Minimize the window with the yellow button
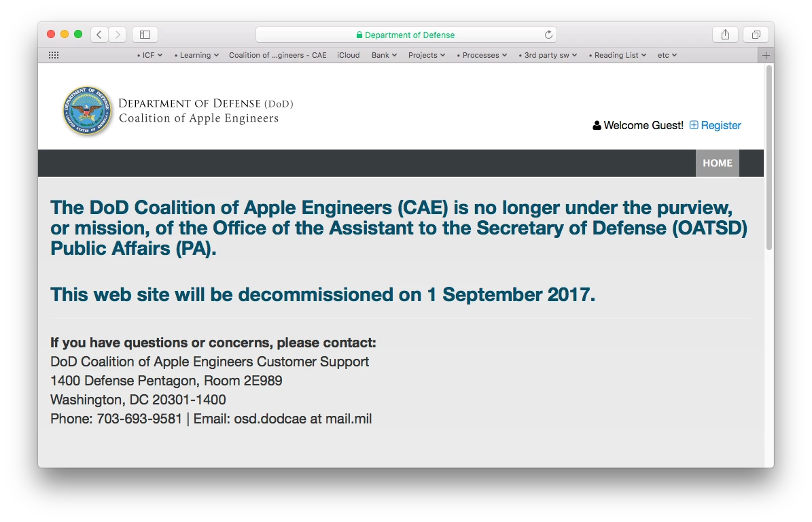812x522 pixels. 65,34
